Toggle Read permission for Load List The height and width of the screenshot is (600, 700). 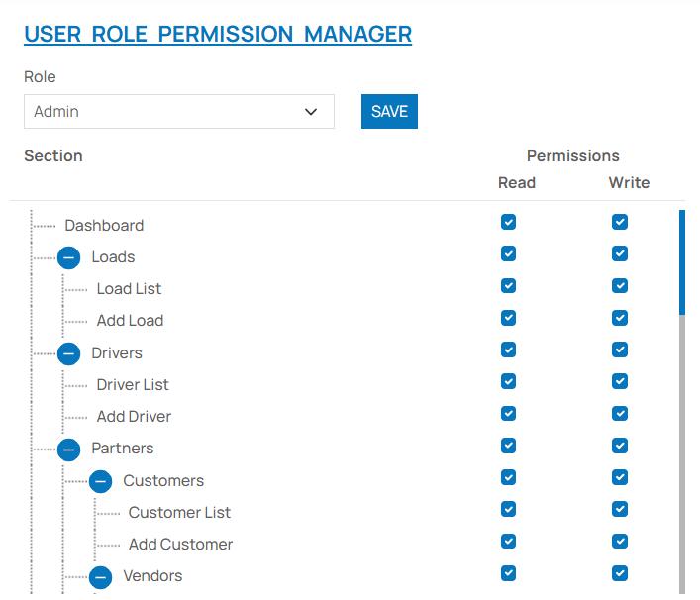click(508, 286)
